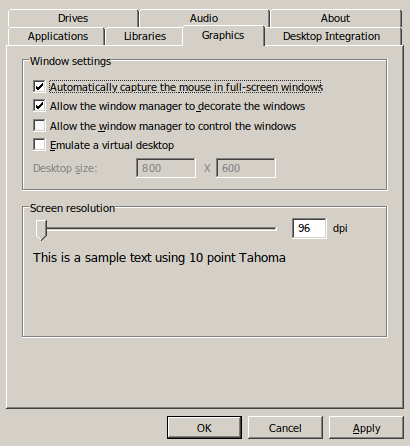Switch to the Drives tab

tap(73, 18)
